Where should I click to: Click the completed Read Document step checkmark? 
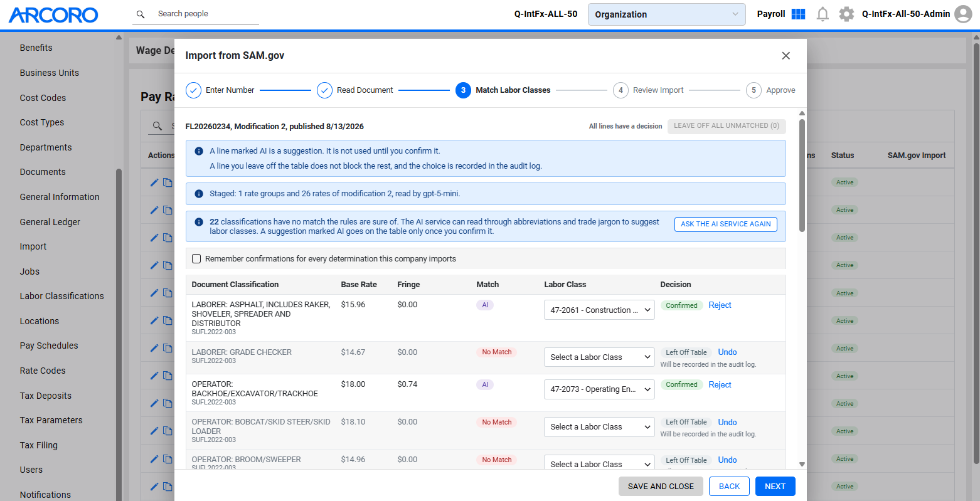click(324, 90)
